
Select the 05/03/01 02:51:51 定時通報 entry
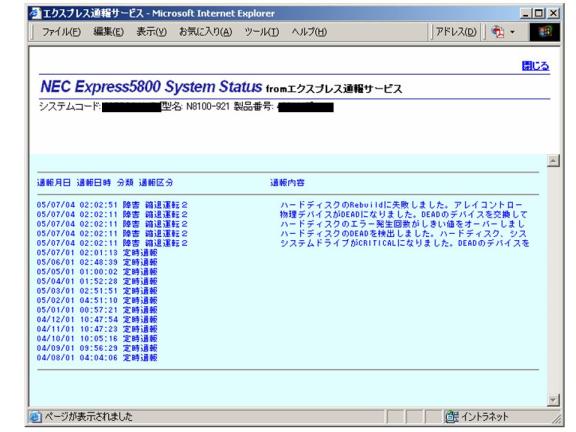pos(97,291)
